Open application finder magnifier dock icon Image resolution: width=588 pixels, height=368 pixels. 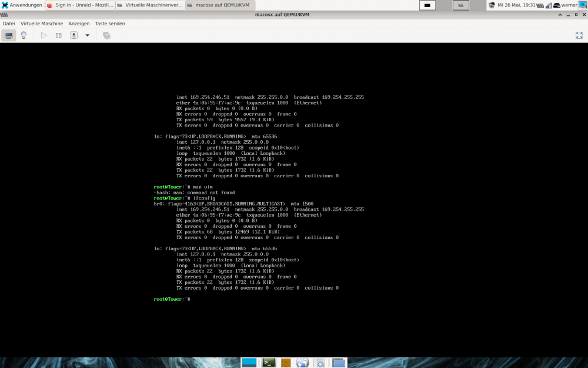(x=320, y=363)
